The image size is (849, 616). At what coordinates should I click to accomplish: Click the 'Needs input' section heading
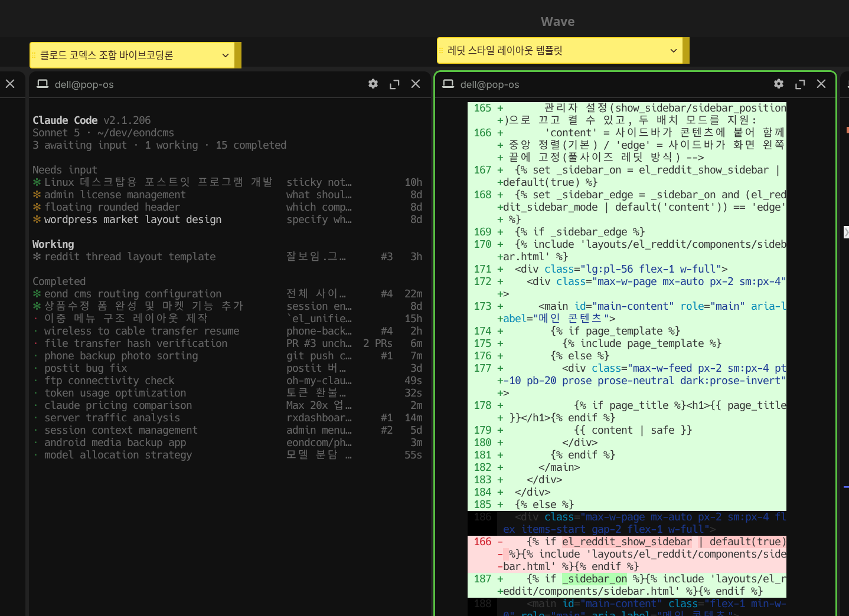pyautogui.click(x=65, y=170)
